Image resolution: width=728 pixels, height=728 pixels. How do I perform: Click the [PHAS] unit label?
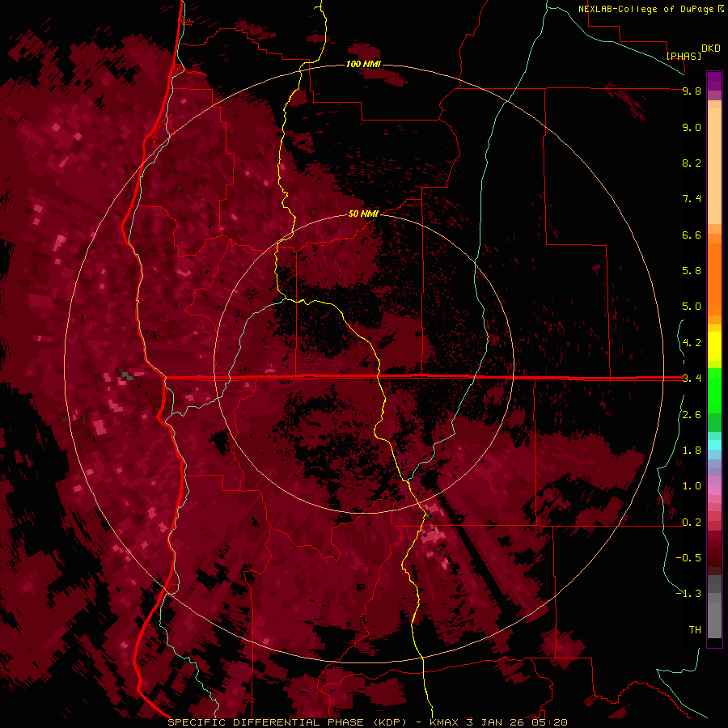point(684,56)
